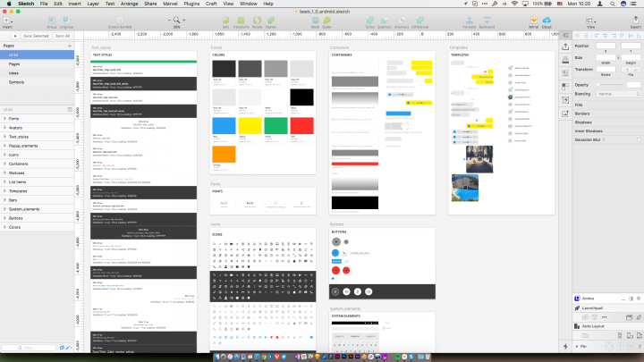Image resolution: width=644 pixels, height=362 pixels.
Task: Click the Sync Selected button
Action: (36, 36)
